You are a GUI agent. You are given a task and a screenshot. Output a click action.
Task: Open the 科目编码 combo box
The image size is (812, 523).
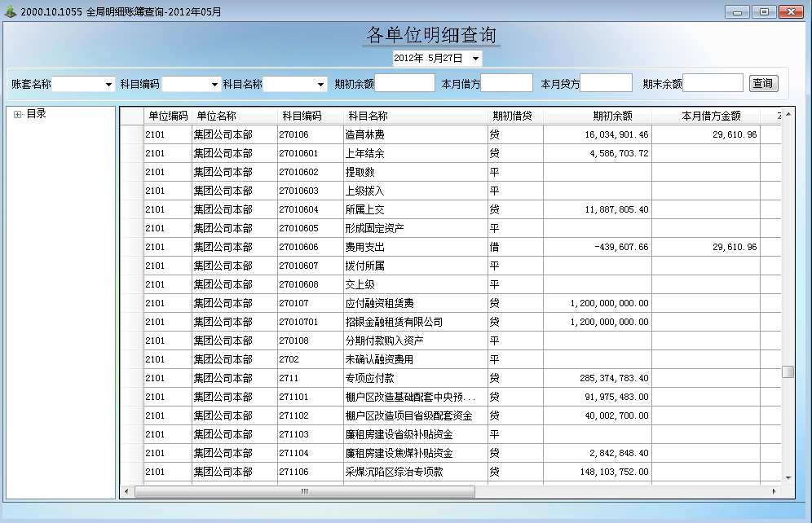215,84
